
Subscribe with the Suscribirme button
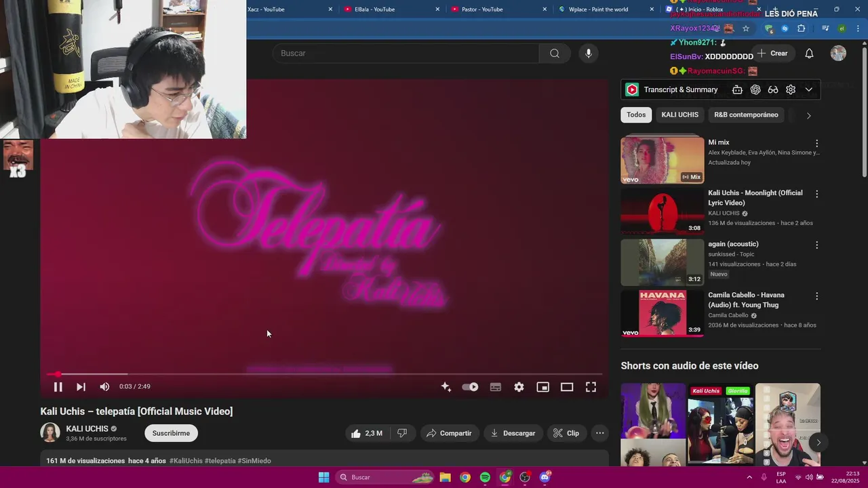coord(171,433)
